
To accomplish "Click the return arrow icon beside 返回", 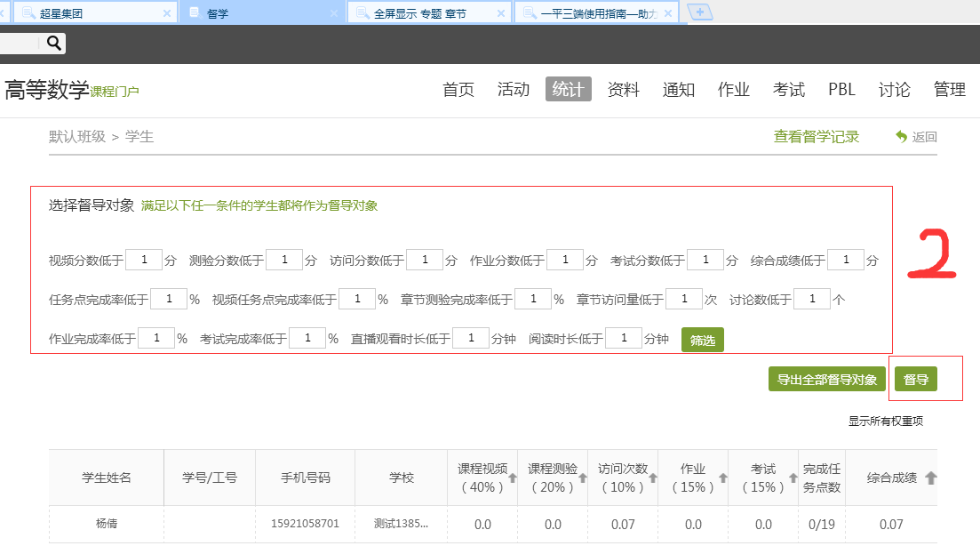I will click(x=902, y=136).
